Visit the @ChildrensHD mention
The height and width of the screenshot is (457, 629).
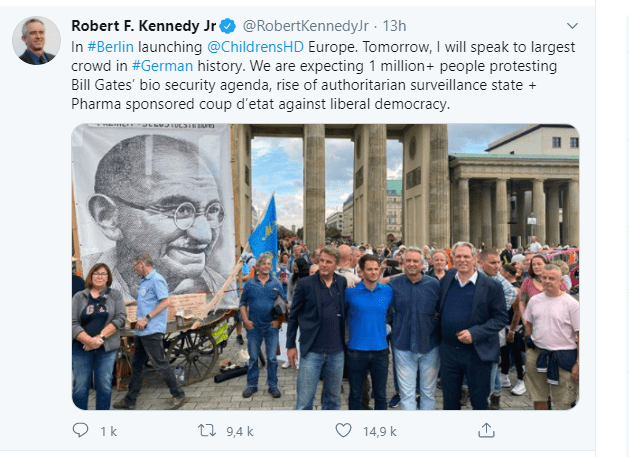255,47
